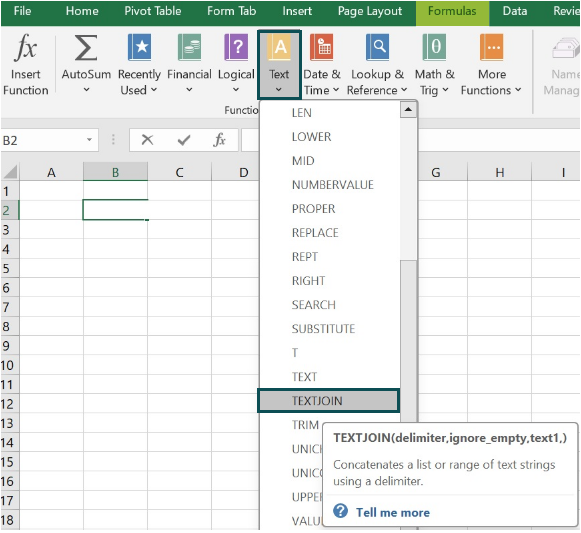The width and height of the screenshot is (581, 533).
Task: Click the Name Manager icon
Action: (x=565, y=48)
